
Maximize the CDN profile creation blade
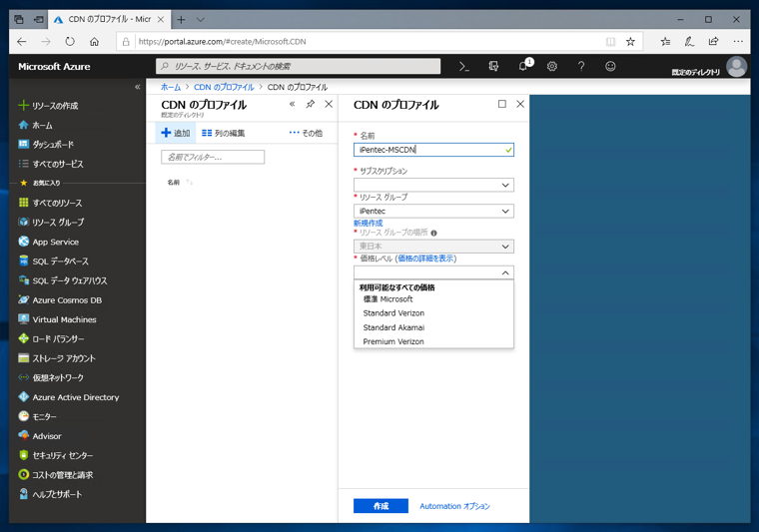502,104
